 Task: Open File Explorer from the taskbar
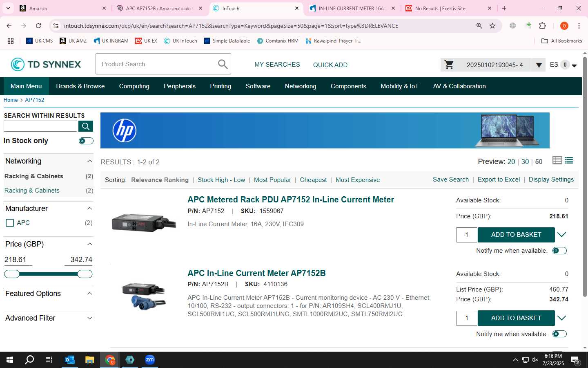(x=90, y=360)
